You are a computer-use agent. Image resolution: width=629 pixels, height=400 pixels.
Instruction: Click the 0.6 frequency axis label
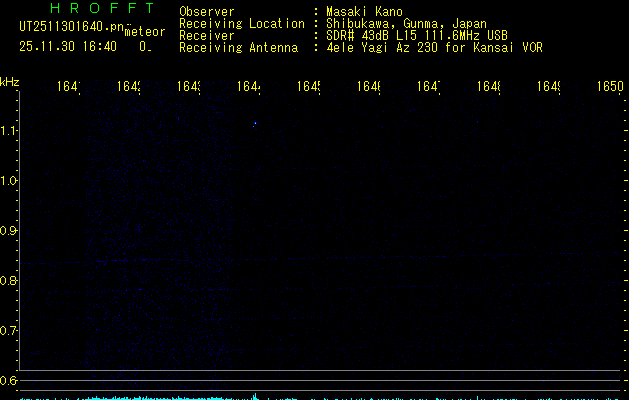8,380
